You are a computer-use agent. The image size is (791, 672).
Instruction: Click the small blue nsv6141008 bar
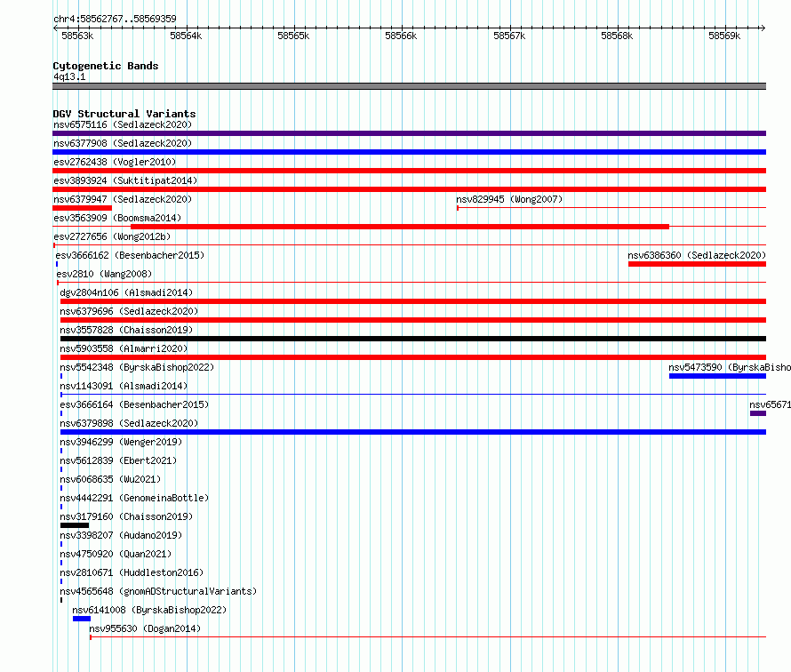pyautogui.click(x=82, y=619)
